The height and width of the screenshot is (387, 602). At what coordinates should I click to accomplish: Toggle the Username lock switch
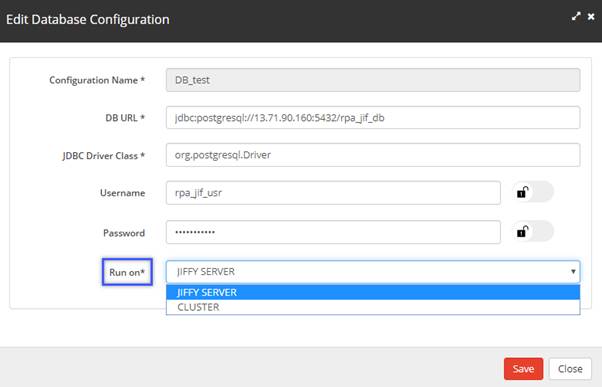(x=533, y=192)
